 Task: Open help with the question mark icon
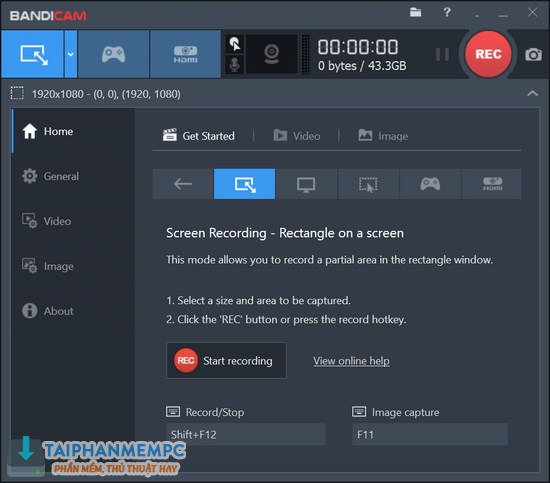coord(447,12)
